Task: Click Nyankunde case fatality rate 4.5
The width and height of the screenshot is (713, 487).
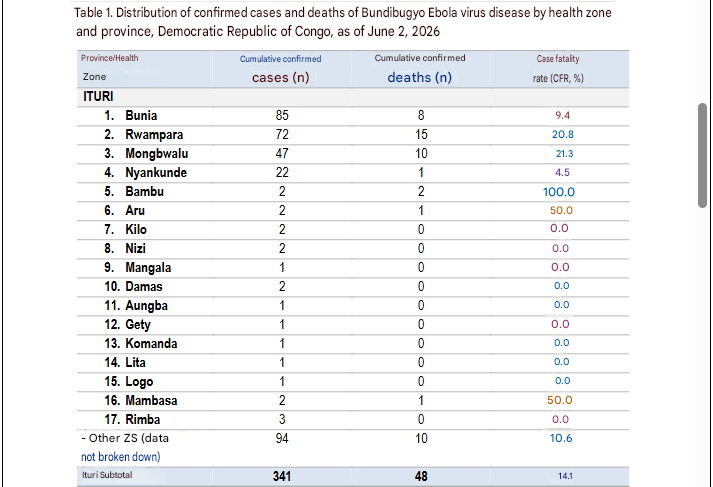Action: pos(562,172)
